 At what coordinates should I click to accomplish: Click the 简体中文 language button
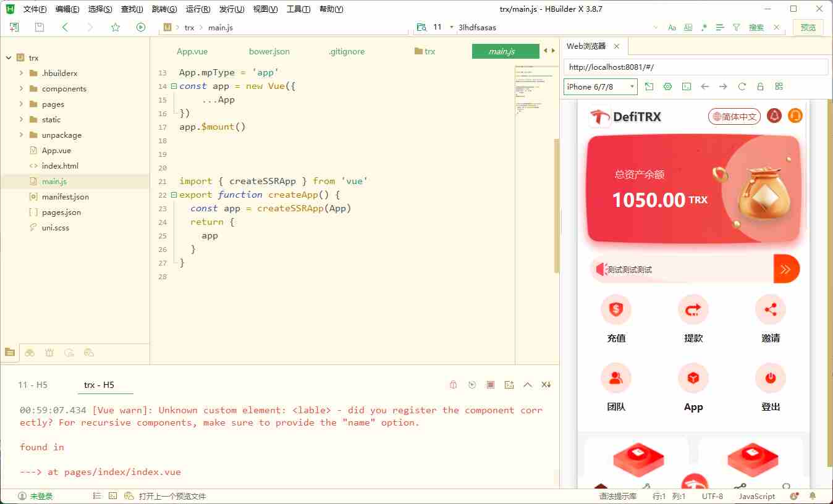(x=734, y=116)
